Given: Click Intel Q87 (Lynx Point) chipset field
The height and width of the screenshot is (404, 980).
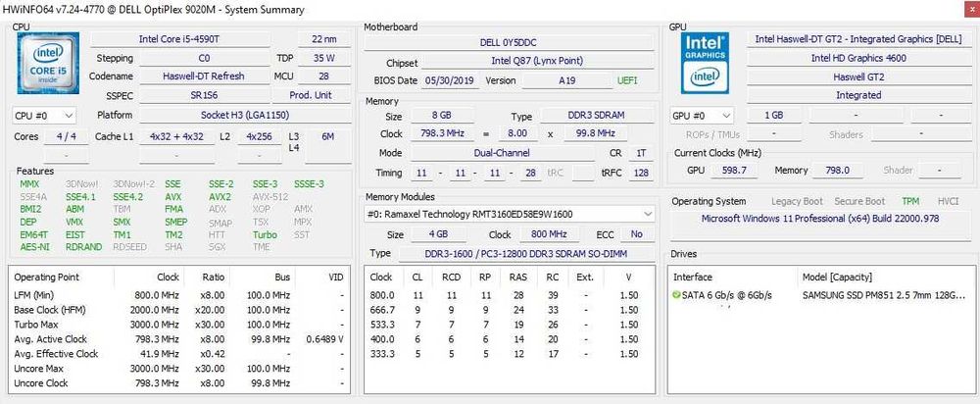Looking at the screenshot, I should (537, 61).
